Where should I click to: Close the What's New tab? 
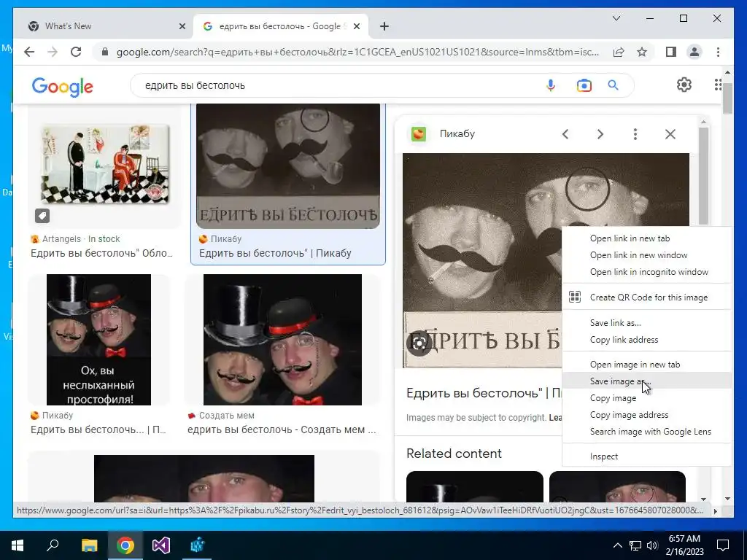(x=182, y=26)
